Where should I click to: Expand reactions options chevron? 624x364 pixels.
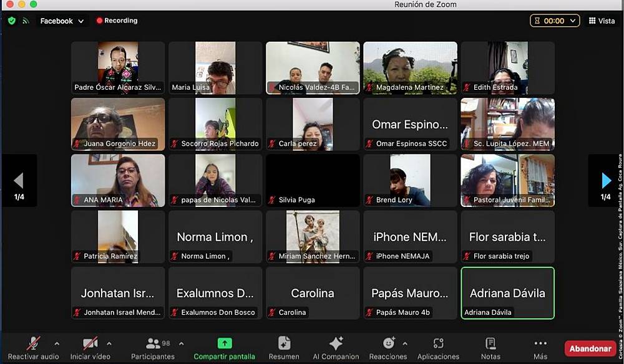pos(405,343)
